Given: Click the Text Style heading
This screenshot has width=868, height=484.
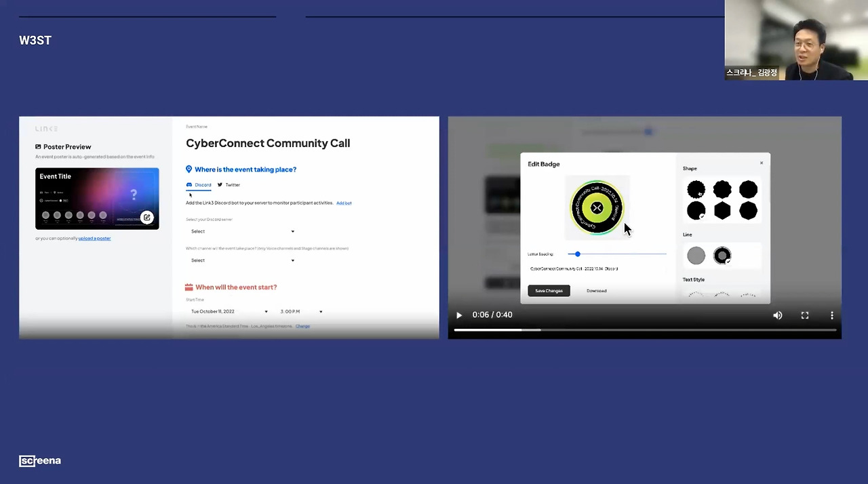Looking at the screenshot, I should [694, 280].
